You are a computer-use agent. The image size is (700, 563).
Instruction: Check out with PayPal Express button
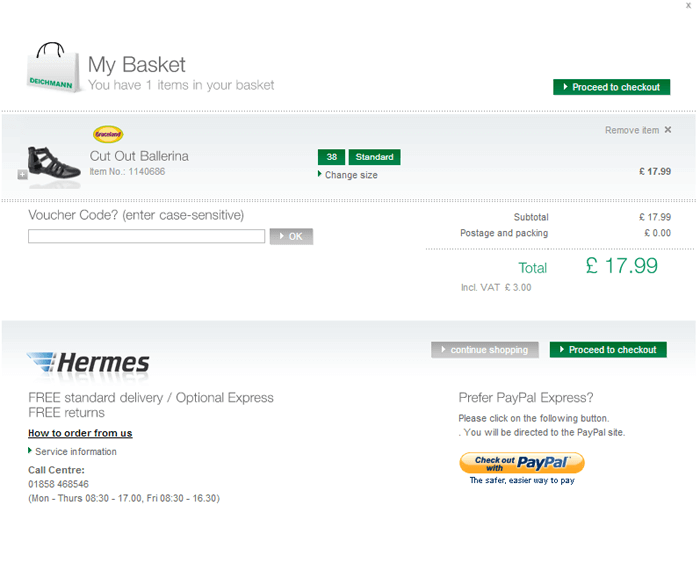521,463
